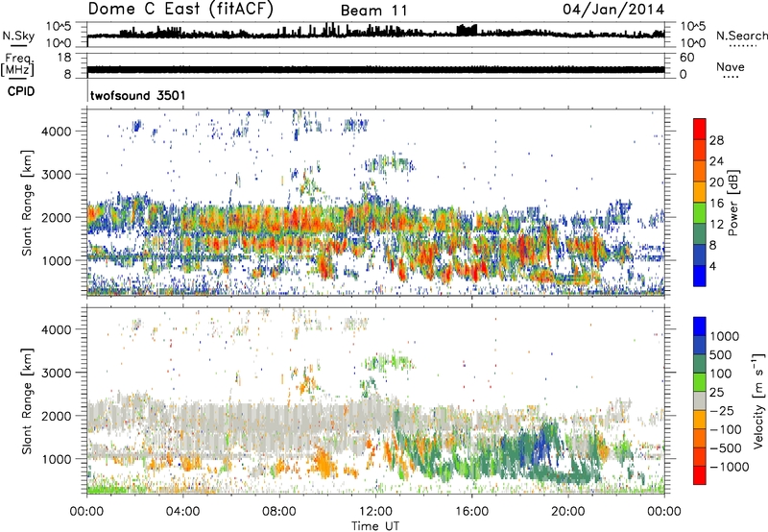Click the 'Nave' legend label
768x532 pixels.
click(730, 67)
